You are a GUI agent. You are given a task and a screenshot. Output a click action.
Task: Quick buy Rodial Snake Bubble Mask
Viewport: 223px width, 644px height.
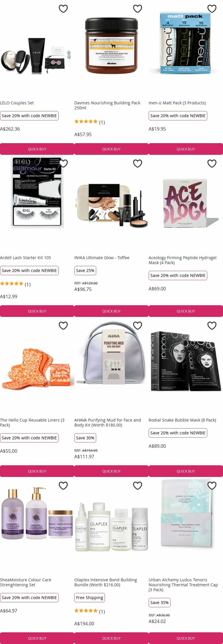[x=186, y=471]
